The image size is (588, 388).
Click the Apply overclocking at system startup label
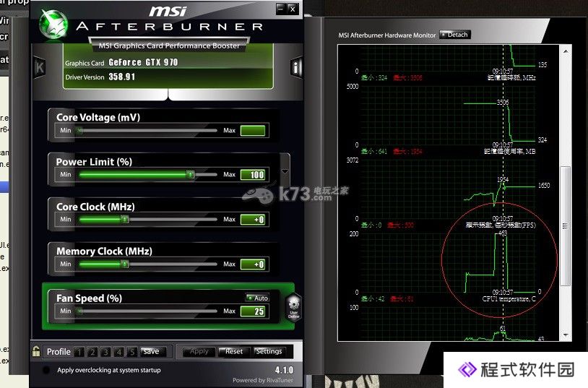pos(109,370)
